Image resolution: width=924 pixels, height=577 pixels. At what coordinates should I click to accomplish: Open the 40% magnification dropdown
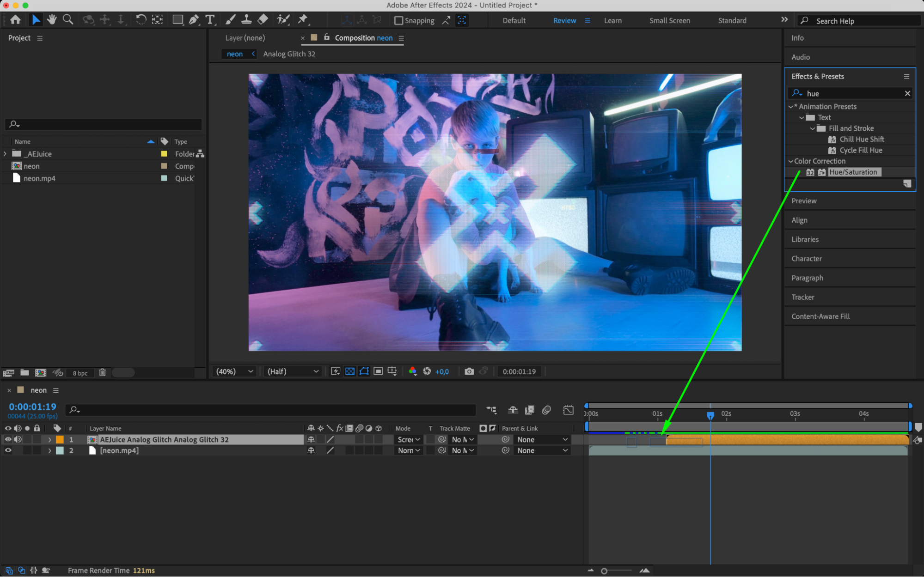[x=235, y=371]
